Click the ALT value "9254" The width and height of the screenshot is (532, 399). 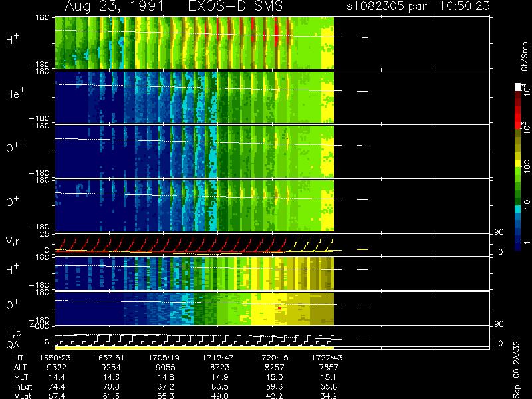click(x=111, y=368)
